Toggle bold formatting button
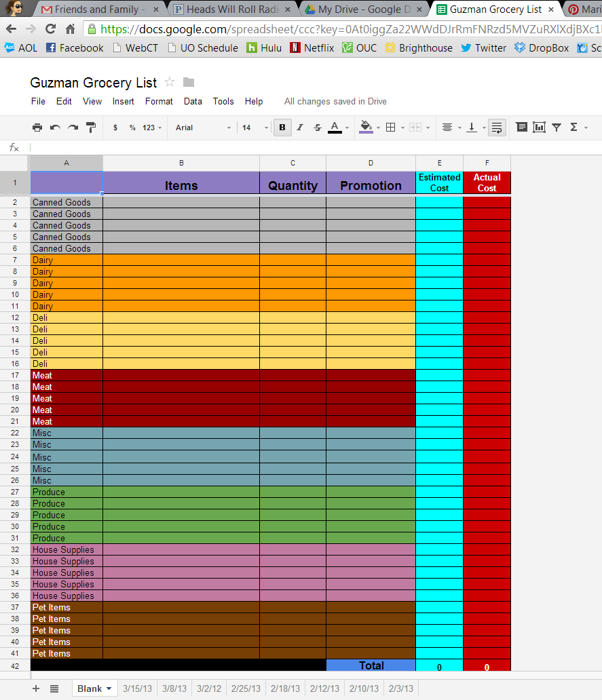Screen dimensions: 602x700 pyautogui.click(x=282, y=128)
